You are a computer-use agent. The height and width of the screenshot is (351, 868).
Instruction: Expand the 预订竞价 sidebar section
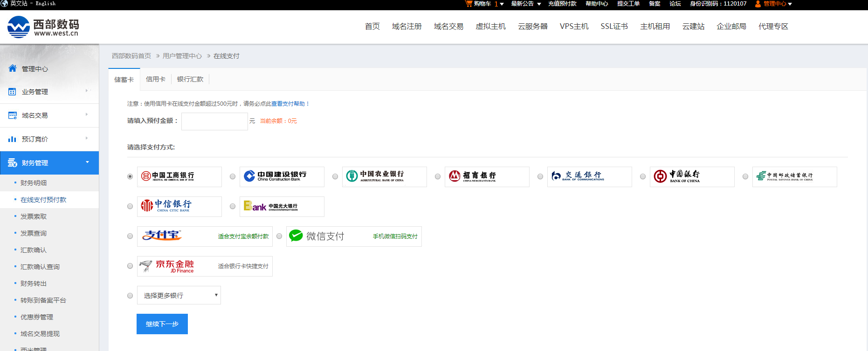click(87, 138)
